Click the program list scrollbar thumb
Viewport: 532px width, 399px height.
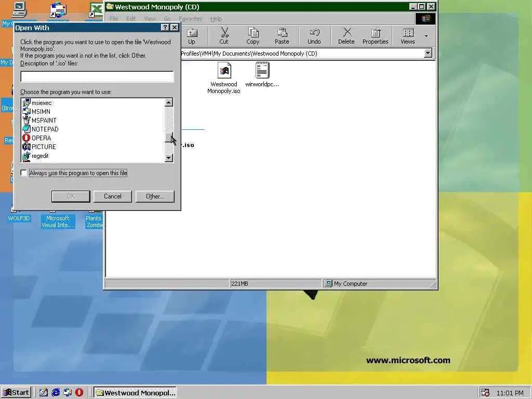click(x=169, y=138)
